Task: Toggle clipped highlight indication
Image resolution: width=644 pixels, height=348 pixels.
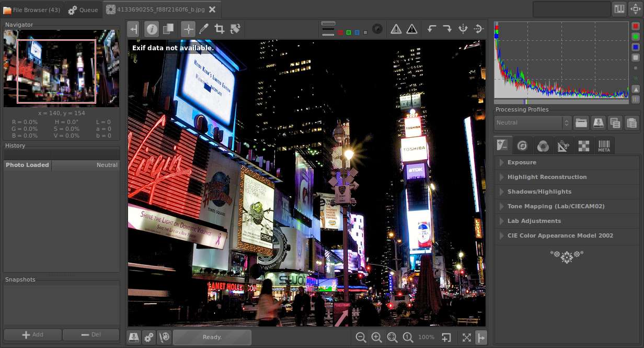Action: tap(412, 29)
